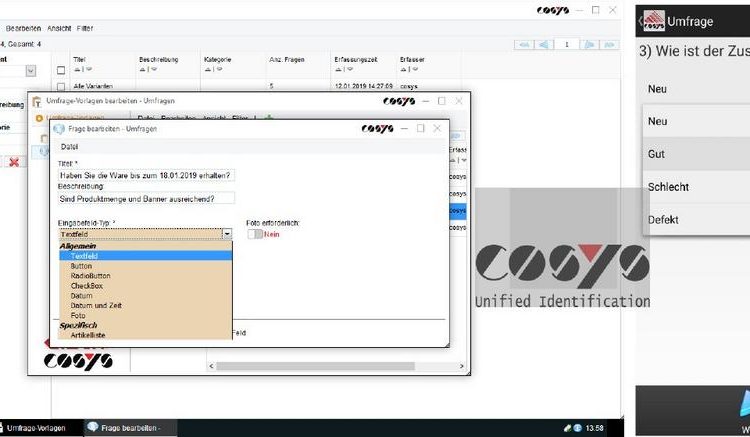Select Schlecht option in mobile list
The image size is (750, 437).
[x=696, y=187]
